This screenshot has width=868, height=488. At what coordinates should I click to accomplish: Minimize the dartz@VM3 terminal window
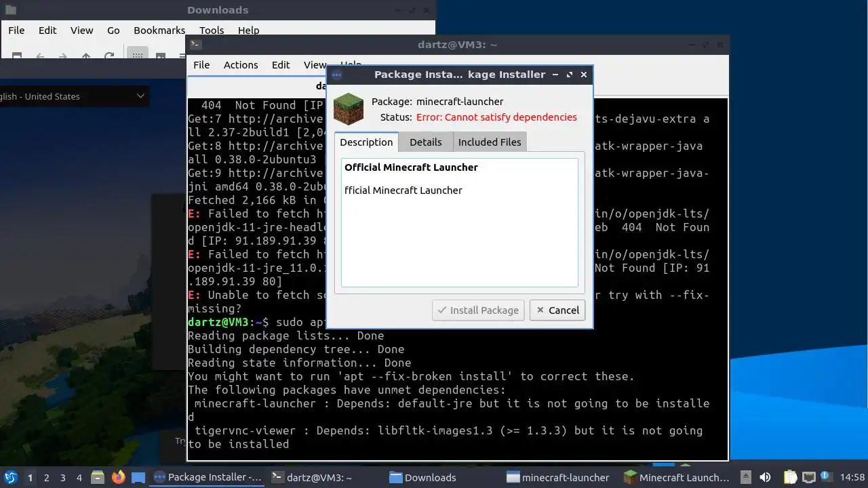[692, 45]
